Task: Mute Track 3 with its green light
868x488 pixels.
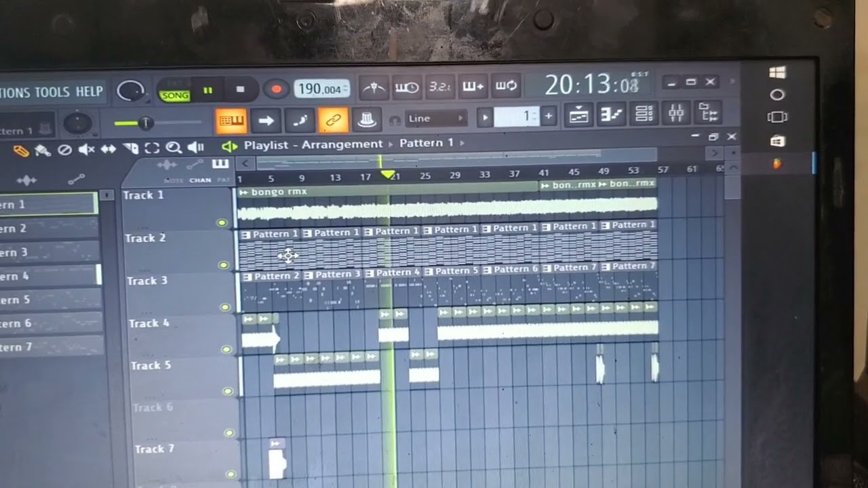Action: click(x=225, y=307)
